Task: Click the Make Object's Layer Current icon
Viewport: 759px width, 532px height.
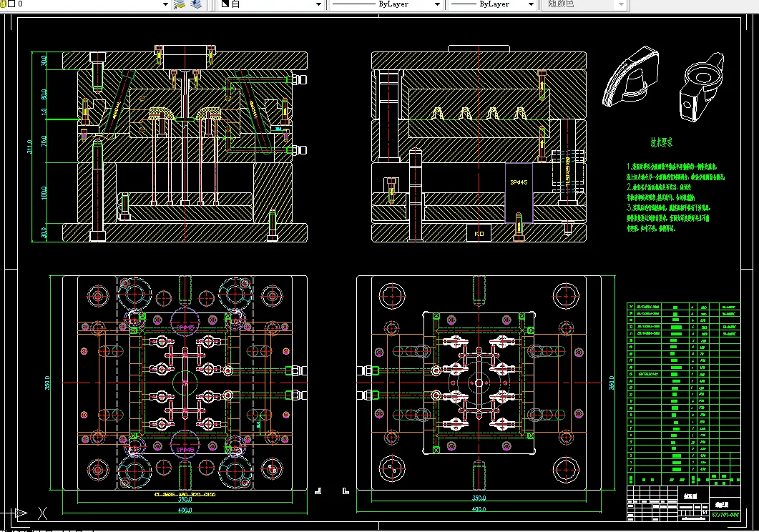Action: point(180,4)
